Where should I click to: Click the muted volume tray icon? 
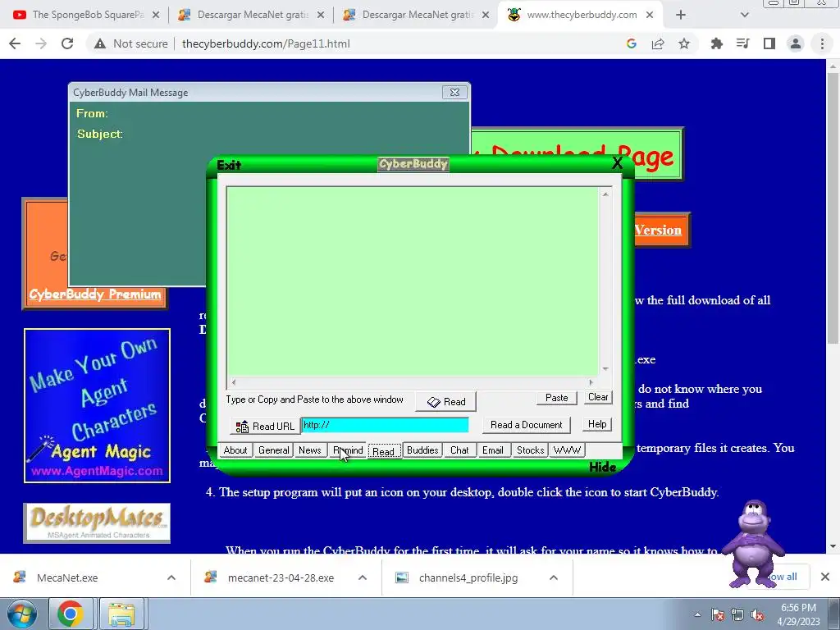click(757, 615)
